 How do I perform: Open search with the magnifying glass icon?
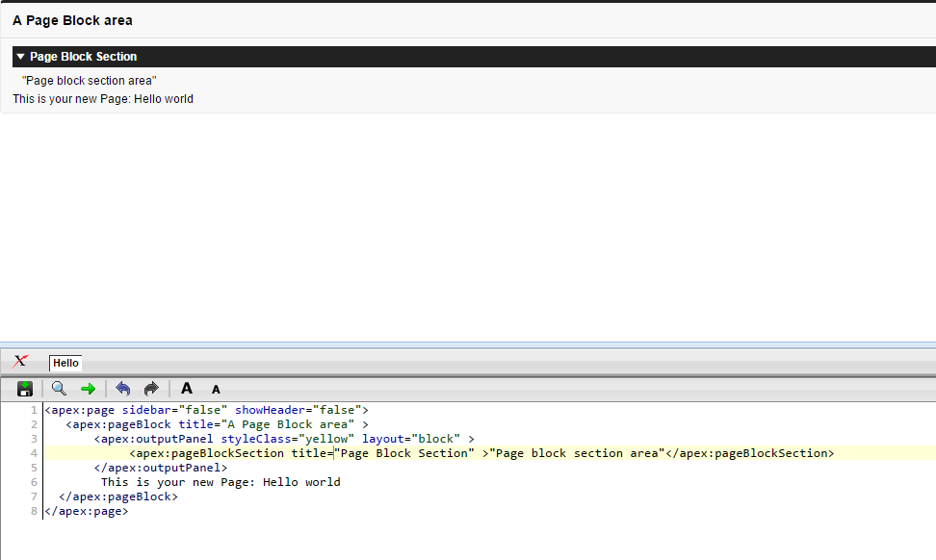pyautogui.click(x=59, y=389)
